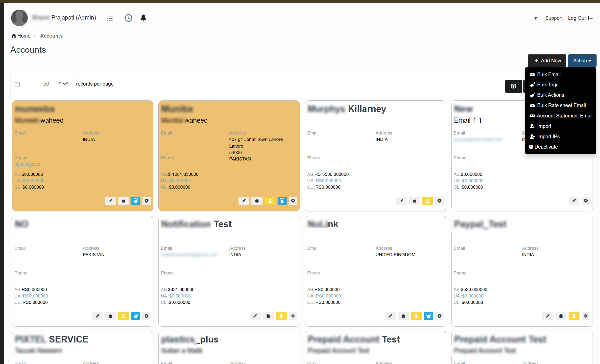This screenshot has width=600, height=364.
Task: Click the lock icon on Notification Test card
Action: click(268, 316)
